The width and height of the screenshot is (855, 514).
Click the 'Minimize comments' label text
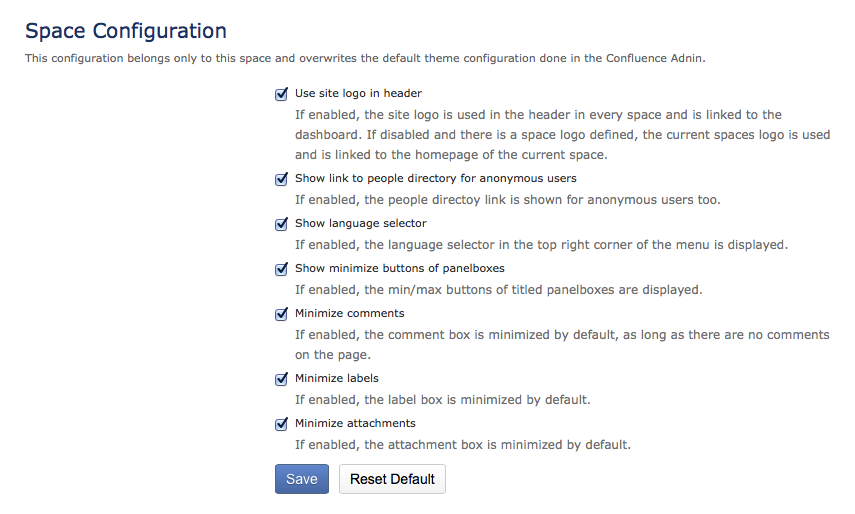pos(335,314)
